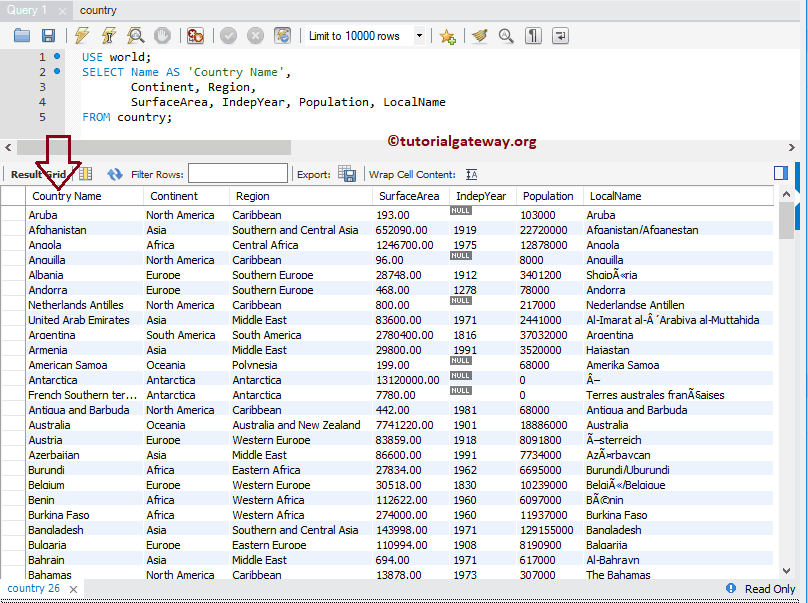
Task: Execute the statement under the keyboard cursor
Action: point(109,35)
